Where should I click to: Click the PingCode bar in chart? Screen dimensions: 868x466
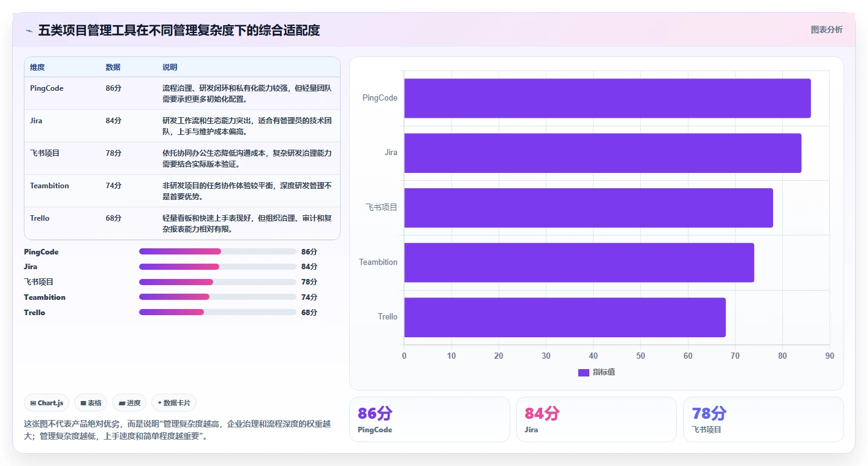[x=607, y=98]
